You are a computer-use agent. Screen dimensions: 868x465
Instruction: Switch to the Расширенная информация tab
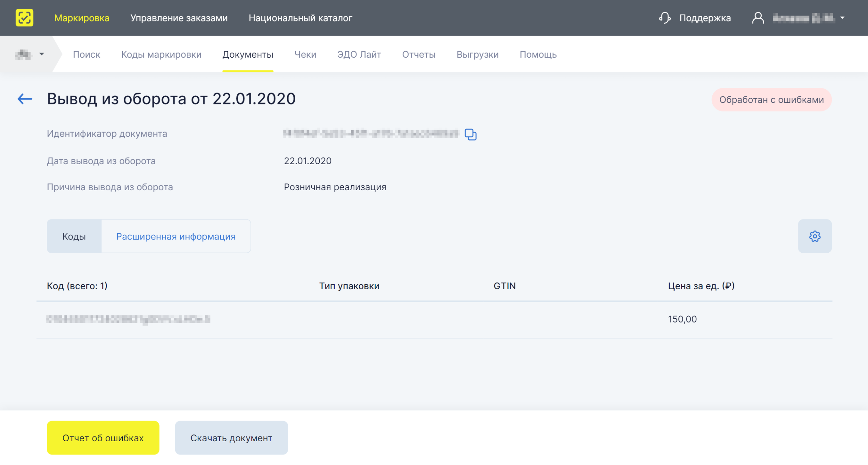(x=176, y=236)
